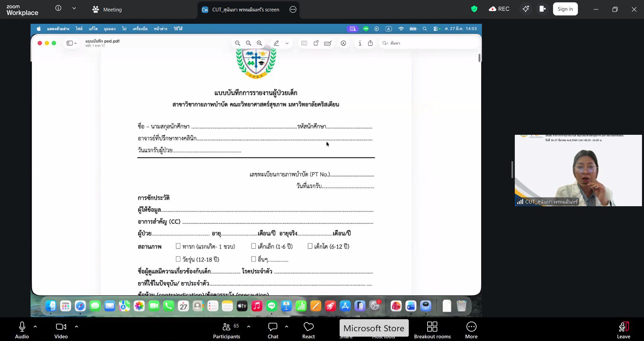
Task: Mute or unmute Audio microphone
Action: tap(22, 330)
